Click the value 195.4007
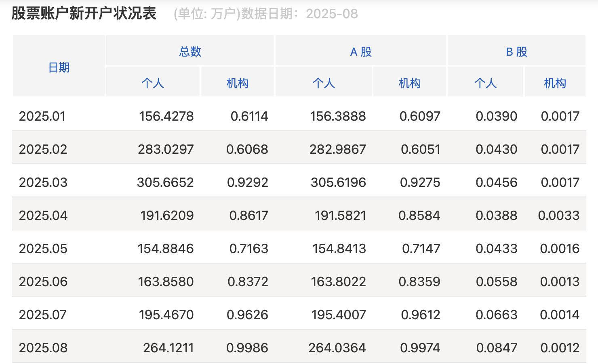Image resolution: width=598 pixels, height=364 pixels. point(339,315)
